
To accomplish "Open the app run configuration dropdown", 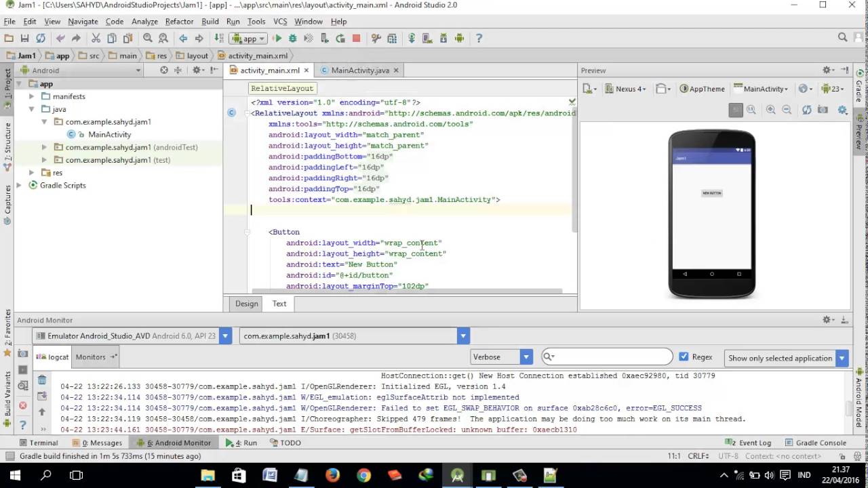I will pyautogui.click(x=248, y=39).
